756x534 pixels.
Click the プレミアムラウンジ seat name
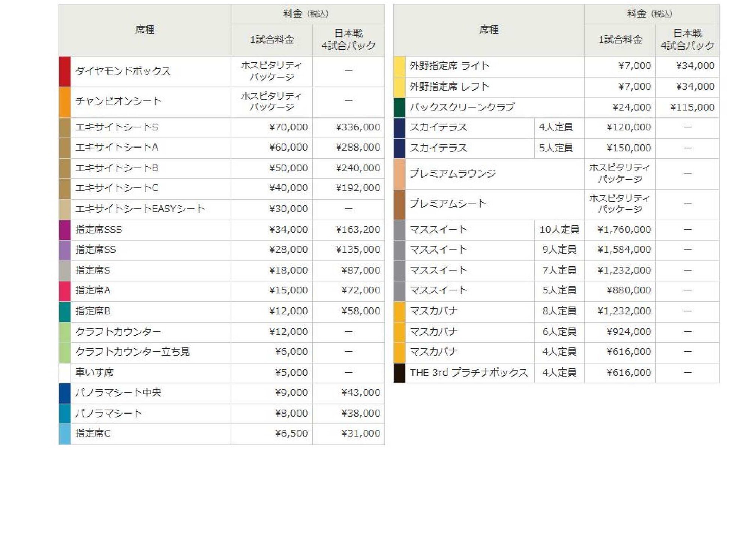(453, 174)
